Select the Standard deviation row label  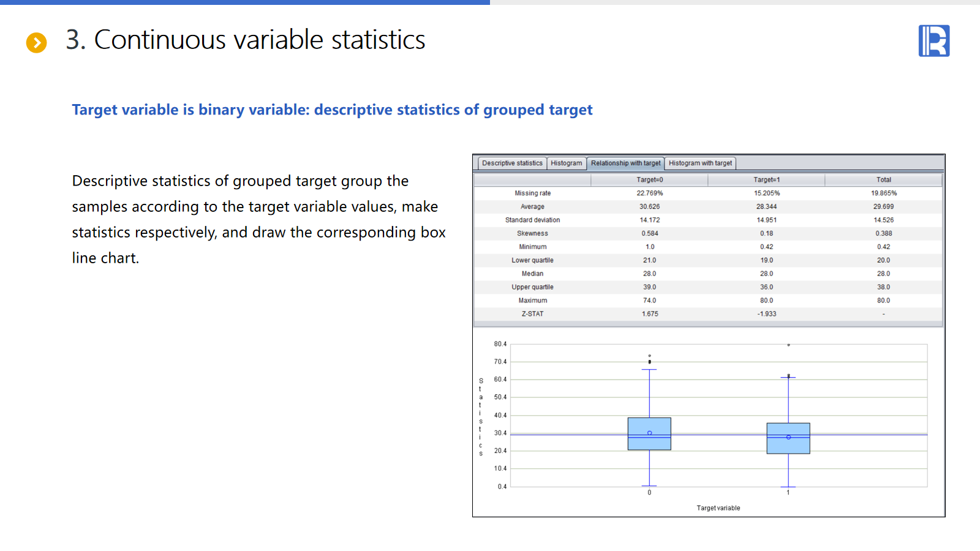pyautogui.click(x=532, y=220)
